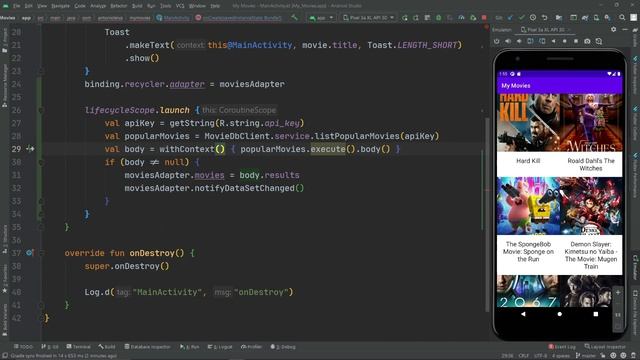Tap Roald Dahl's The Witches poster
The height and width of the screenshot is (360, 640).
coord(591,123)
